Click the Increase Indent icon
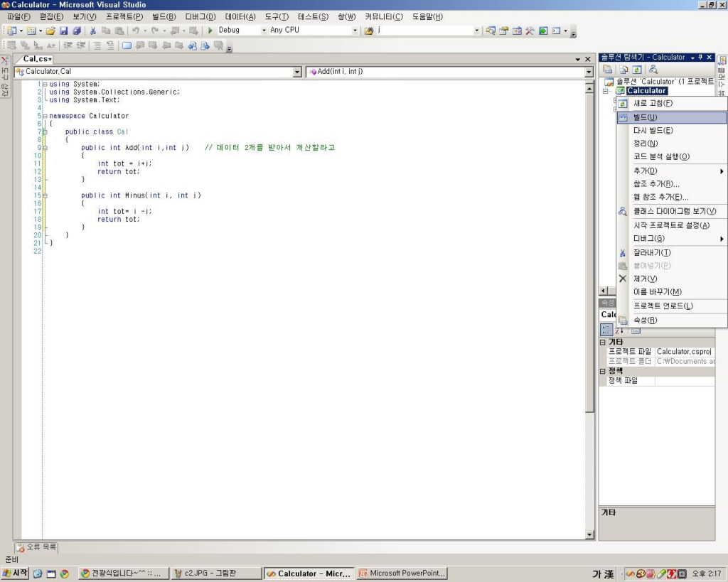 [x=81, y=45]
